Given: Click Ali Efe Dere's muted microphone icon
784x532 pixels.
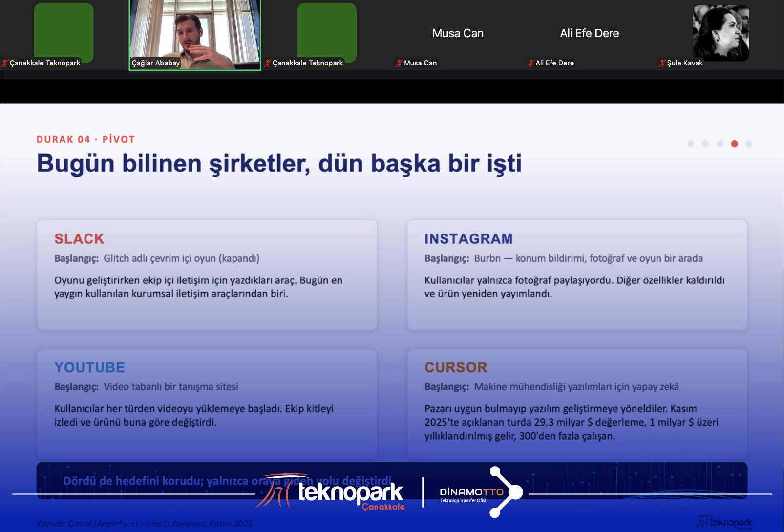Looking at the screenshot, I should [x=530, y=63].
